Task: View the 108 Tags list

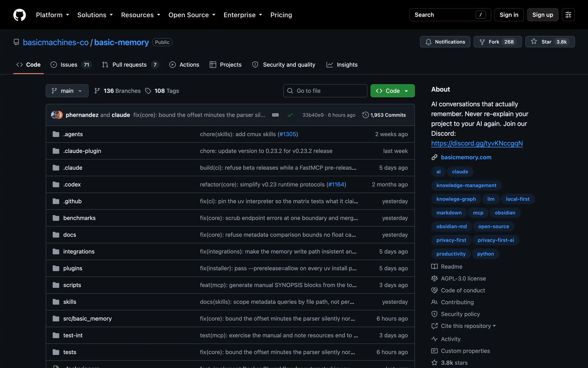Action: [x=162, y=91]
